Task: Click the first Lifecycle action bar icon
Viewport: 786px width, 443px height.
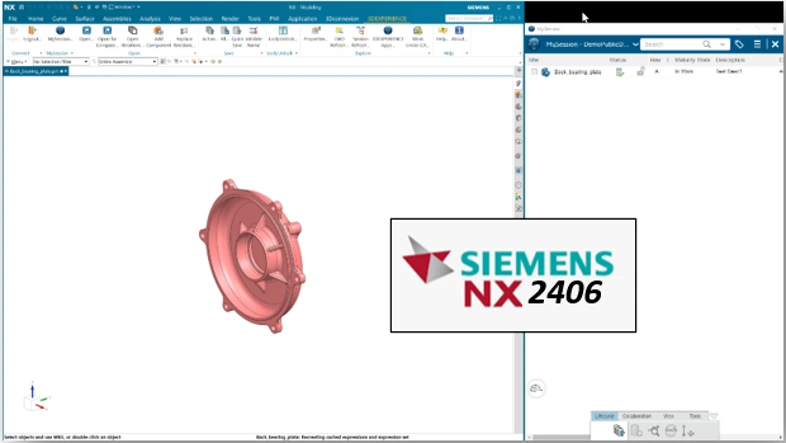Action: pos(619,430)
